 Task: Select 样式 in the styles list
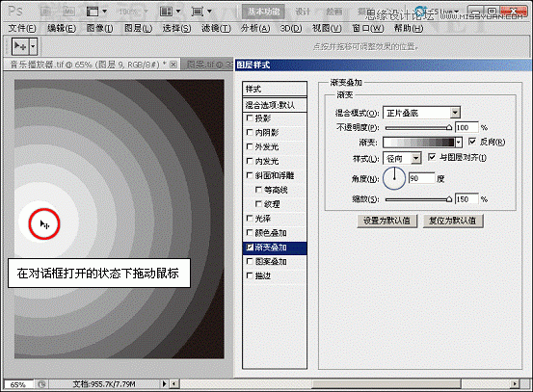click(x=275, y=89)
